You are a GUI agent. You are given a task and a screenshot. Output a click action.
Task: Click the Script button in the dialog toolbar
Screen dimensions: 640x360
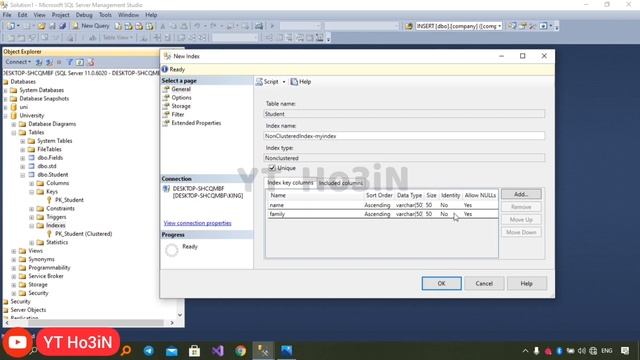click(267, 82)
